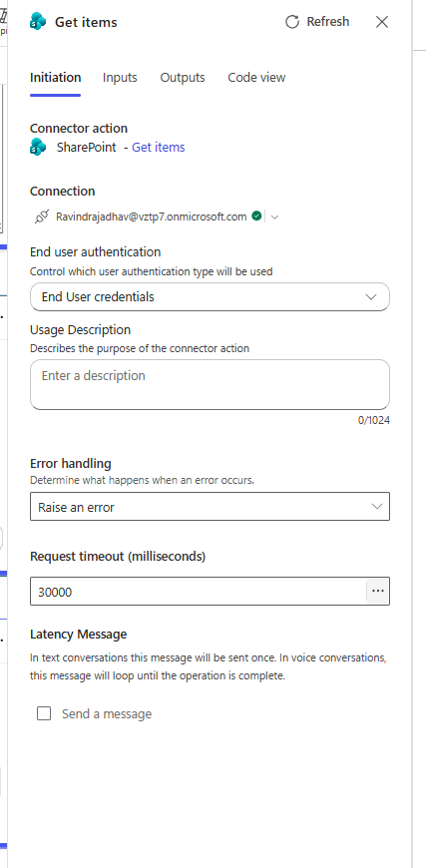The height and width of the screenshot is (868, 426).
Task: Click the Ravindrajadhav connection email
Action: pyautogui.click(x=151, y=217)
